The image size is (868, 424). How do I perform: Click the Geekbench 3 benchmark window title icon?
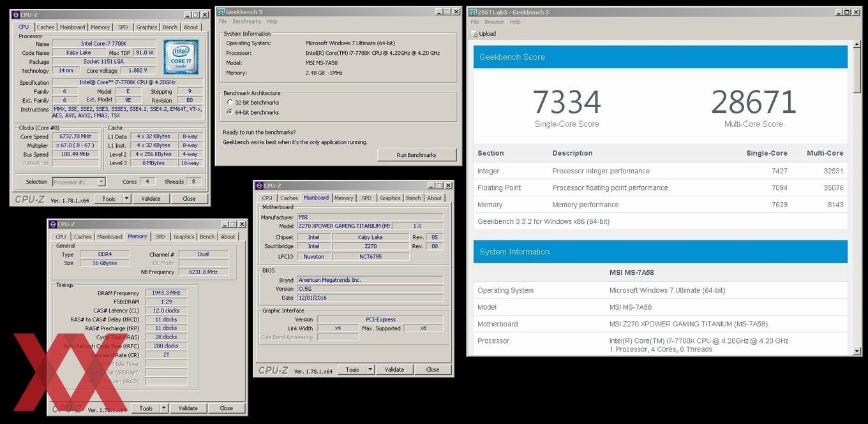(x=221, y=12)
